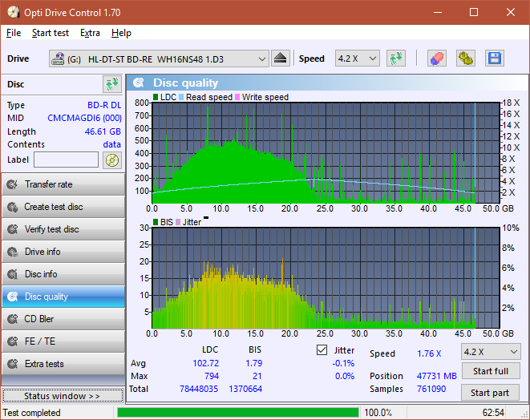Click the Disc quality header disc icon
Screen dimensions: 530x420
(139, 83)
